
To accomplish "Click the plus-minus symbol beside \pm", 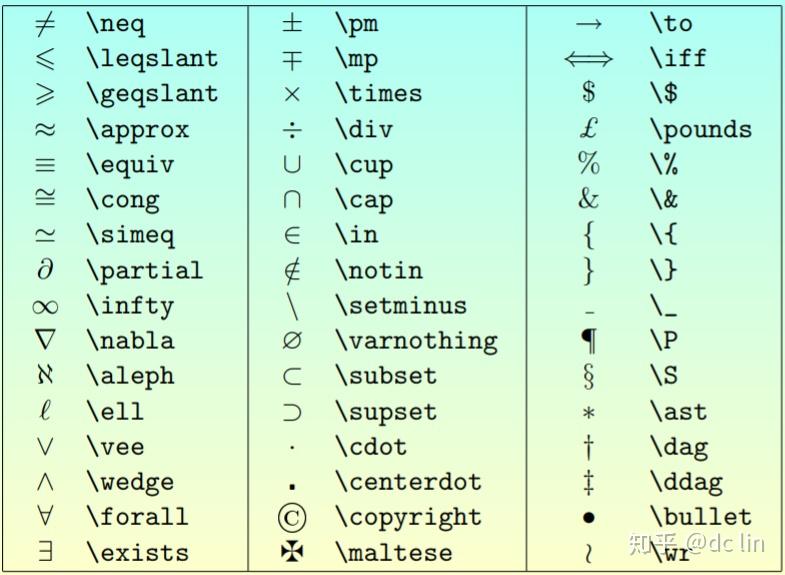I will point(291,23).
